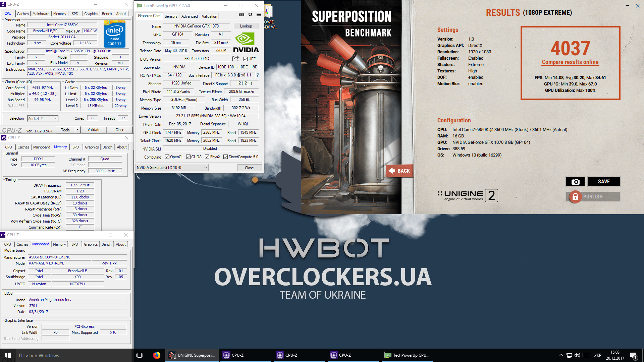Click the NVIDIA logo in GPU-Z

point(246,43)
